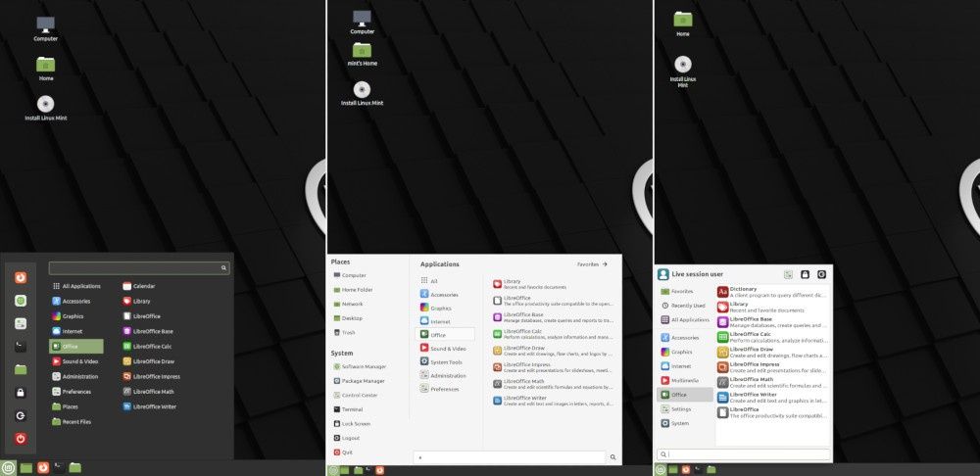The width and height of the screenshot is (980, 476).
Task: Open Package Manager under System heading
Action: 360,381
